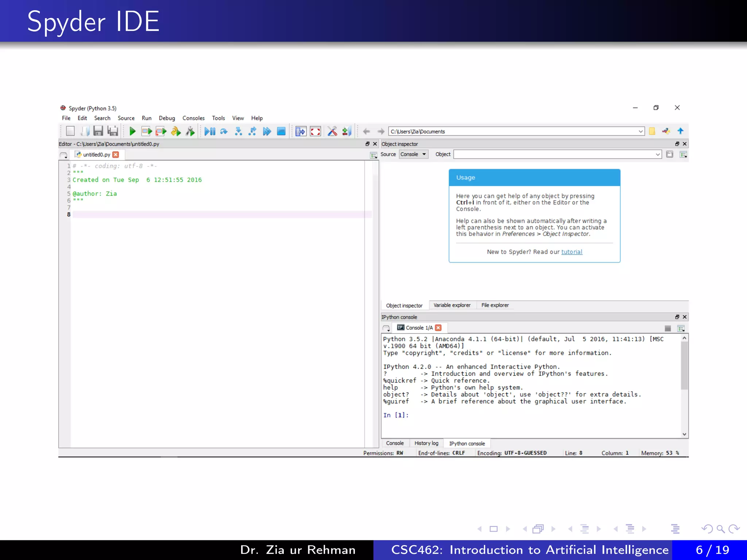Open the Search menu
This screenshot has width=747, height=560.
click(x=102, y=118)
